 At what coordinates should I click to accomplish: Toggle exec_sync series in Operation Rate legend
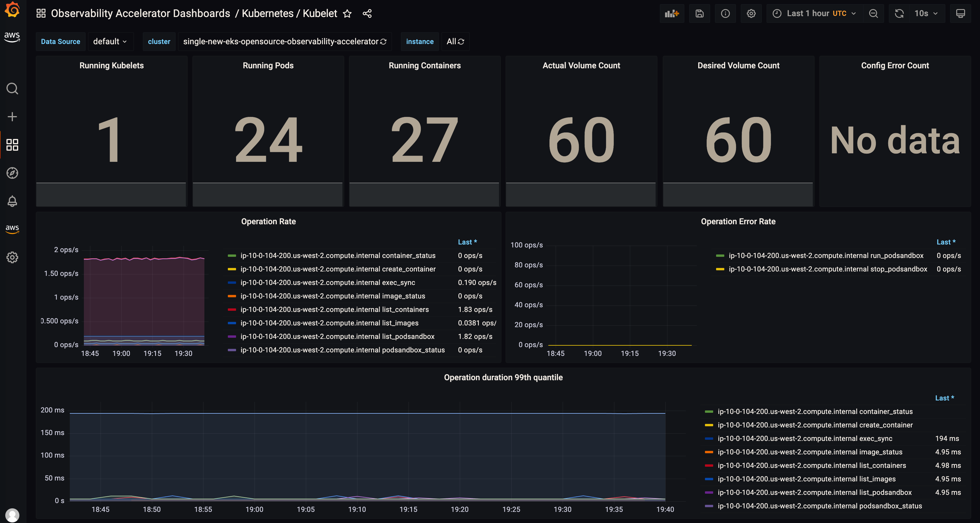(x=328, y=283)
